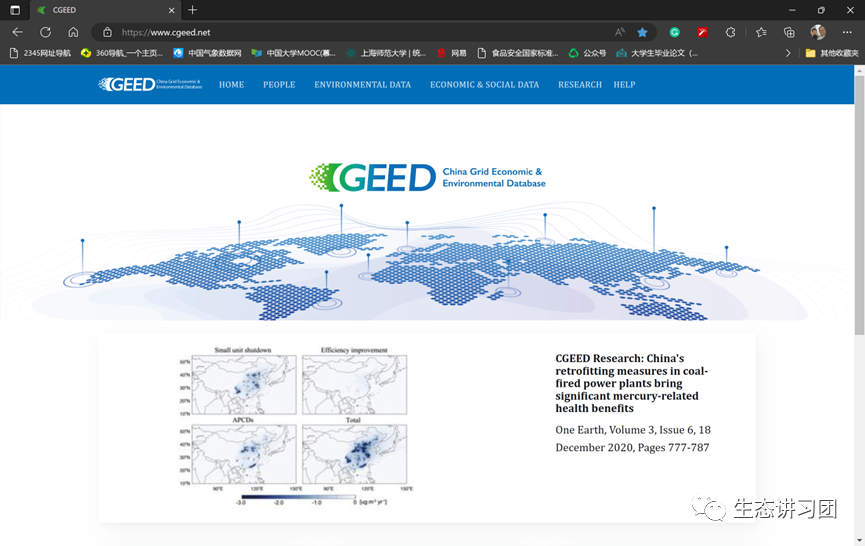This screenshot has width=865, height=546.
Task: Go to the browser home page
Action: [x=73, y=32]
